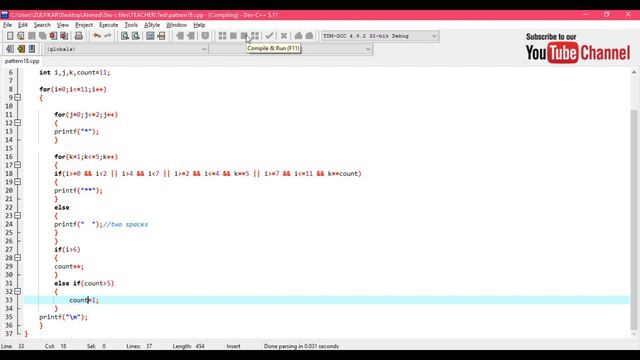Collapse the code fold at line 17

(18, 165)
